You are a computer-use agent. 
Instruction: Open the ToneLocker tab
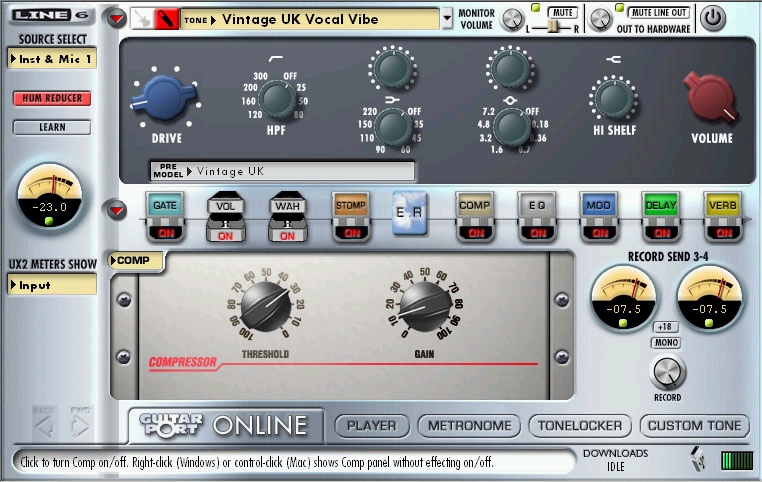580,426
